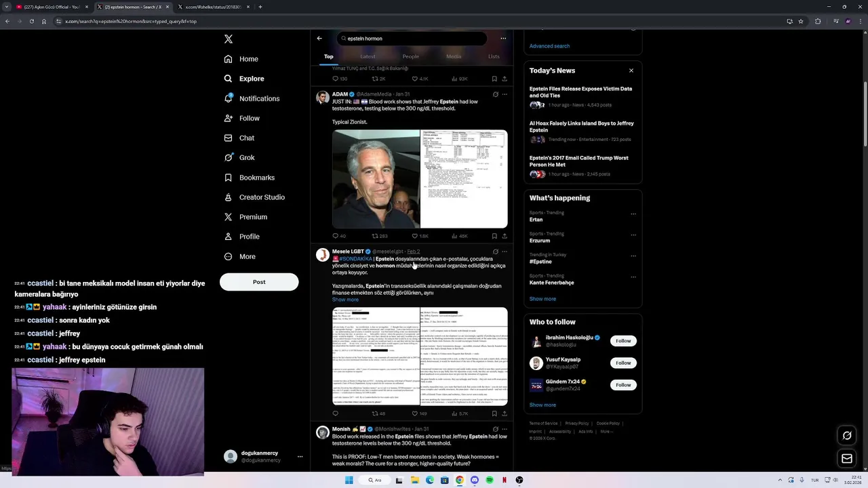Reload the page in browser toolbar

pos(31,21)
